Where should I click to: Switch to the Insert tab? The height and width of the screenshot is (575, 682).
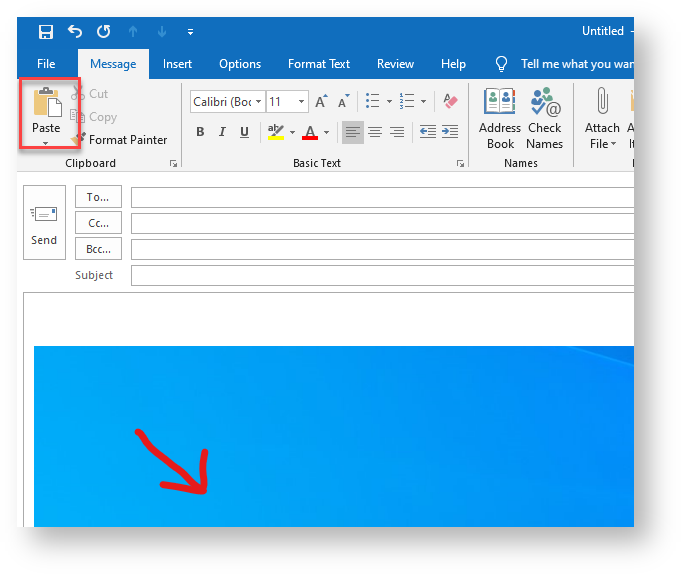tap(177, 64)
